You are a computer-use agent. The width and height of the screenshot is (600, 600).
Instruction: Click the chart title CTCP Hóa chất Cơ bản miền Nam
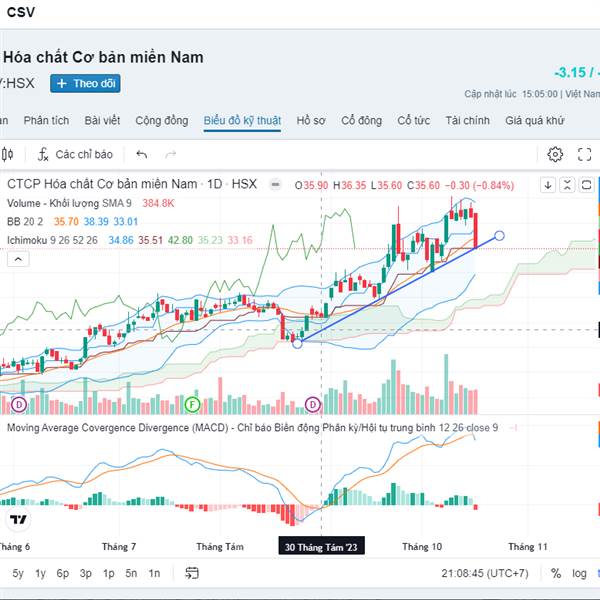pos(102,184)
